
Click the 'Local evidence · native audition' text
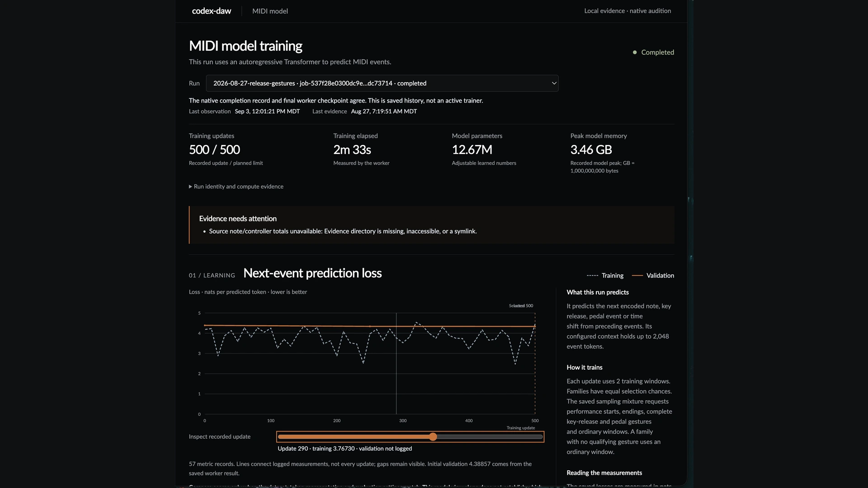coord(627,11)
